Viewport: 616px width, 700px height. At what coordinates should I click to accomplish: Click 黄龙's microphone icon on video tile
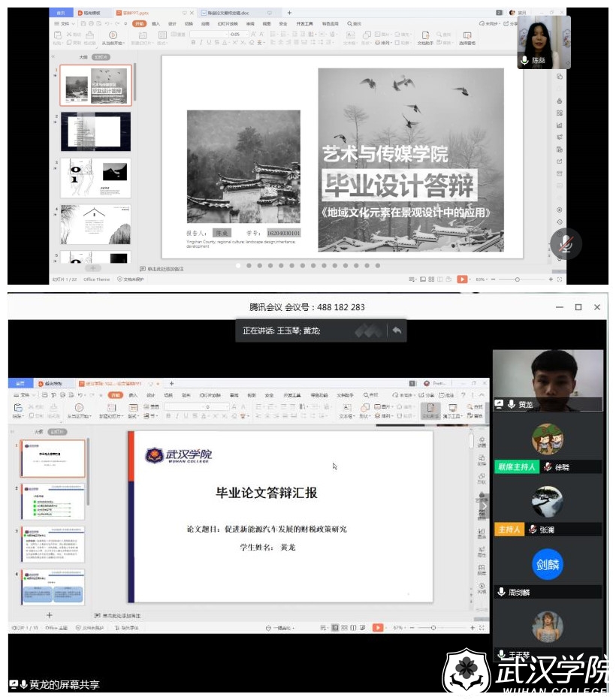(x=511, y=404)
